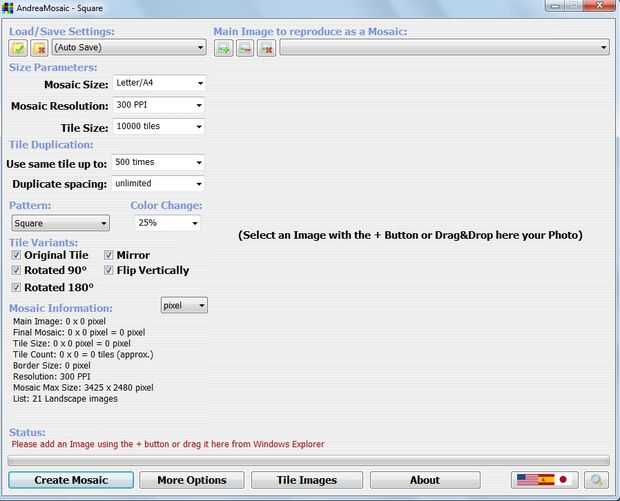
Task: Click the Create Mosaic button
Action: click(71, 480)
